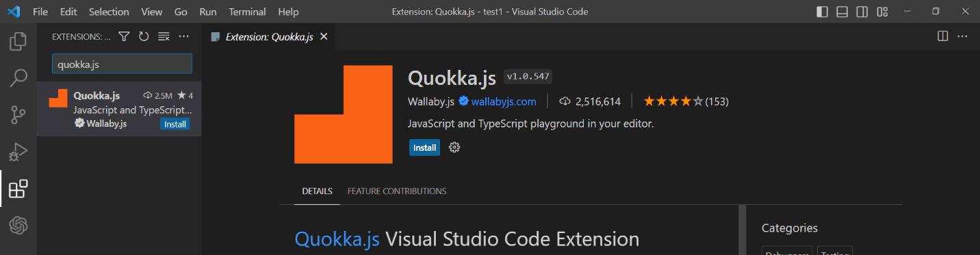
Task: Click the star rating (153)
Action: (686, 101)
